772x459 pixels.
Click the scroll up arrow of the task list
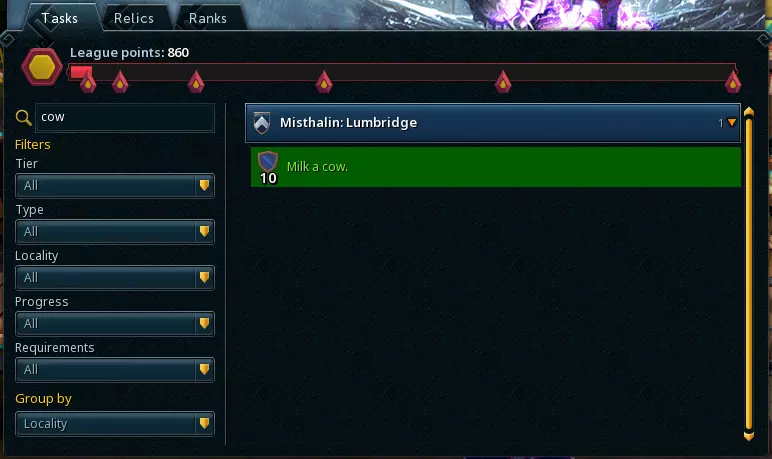[x=749, y=112]
